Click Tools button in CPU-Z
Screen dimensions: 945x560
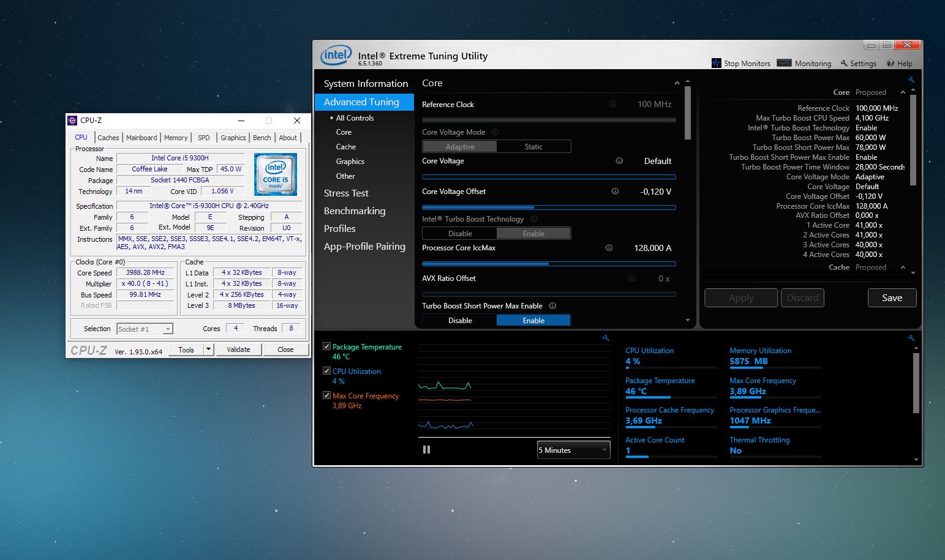(x=186, y=349)
